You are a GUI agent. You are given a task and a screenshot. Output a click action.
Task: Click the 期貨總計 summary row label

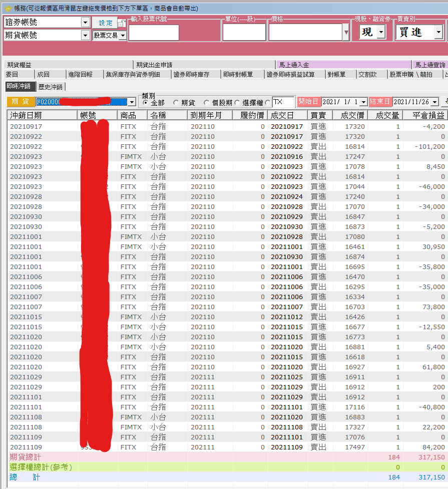click(25, 457)
